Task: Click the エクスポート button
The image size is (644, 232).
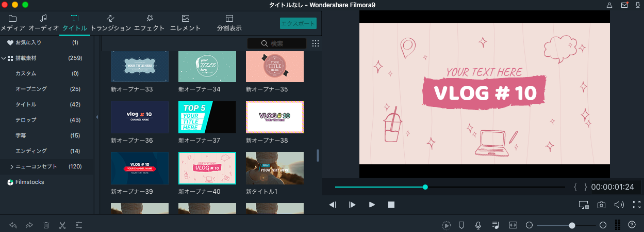Action: (298, 23)
